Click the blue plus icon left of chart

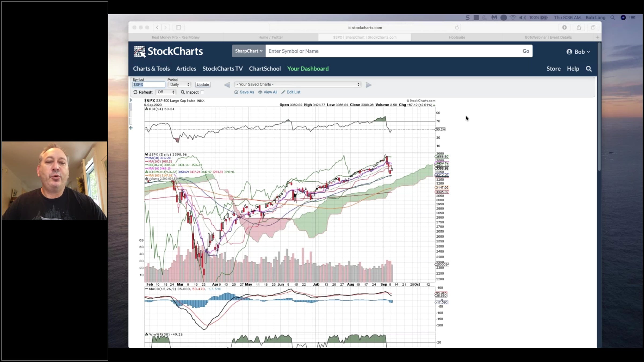(131, 128)
